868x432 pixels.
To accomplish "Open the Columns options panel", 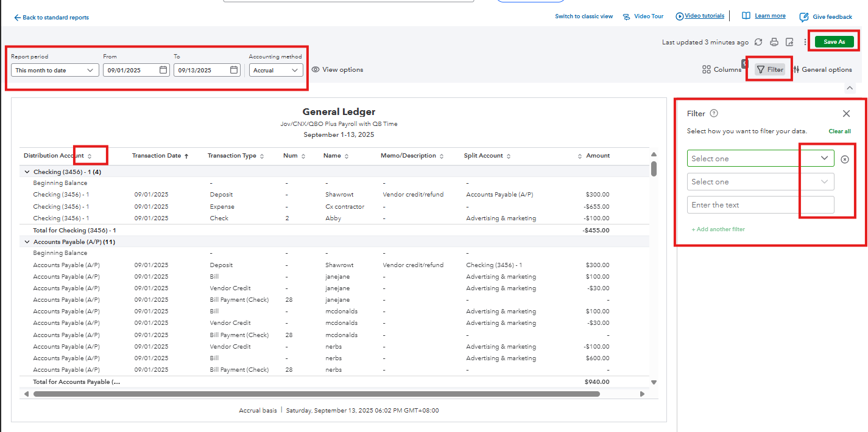I will (x=722, y=70).
